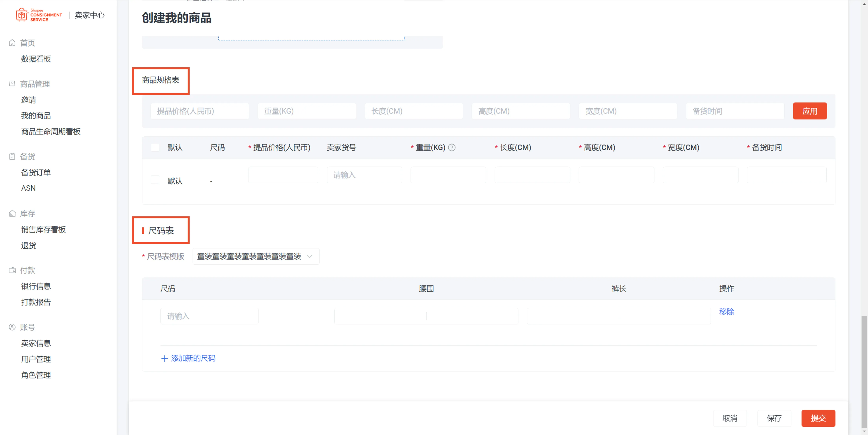Click the plus icon for 添加新的尺码
The height and width of the screenshot is (435, 868).
(165, 358)
